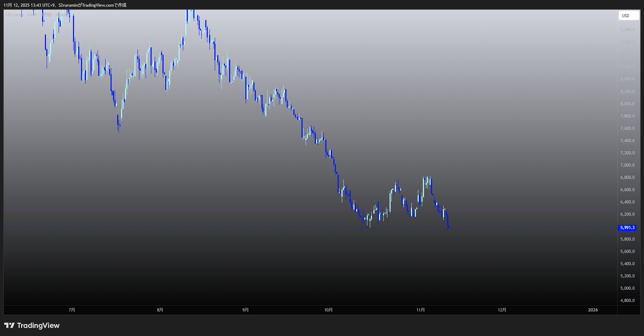Click the snapshot creation header text

65,5
